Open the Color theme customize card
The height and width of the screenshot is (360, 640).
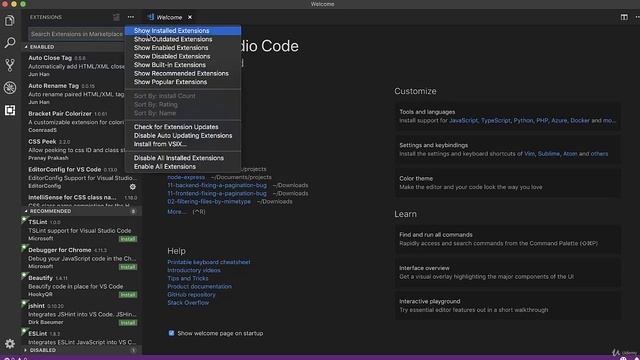508,183
